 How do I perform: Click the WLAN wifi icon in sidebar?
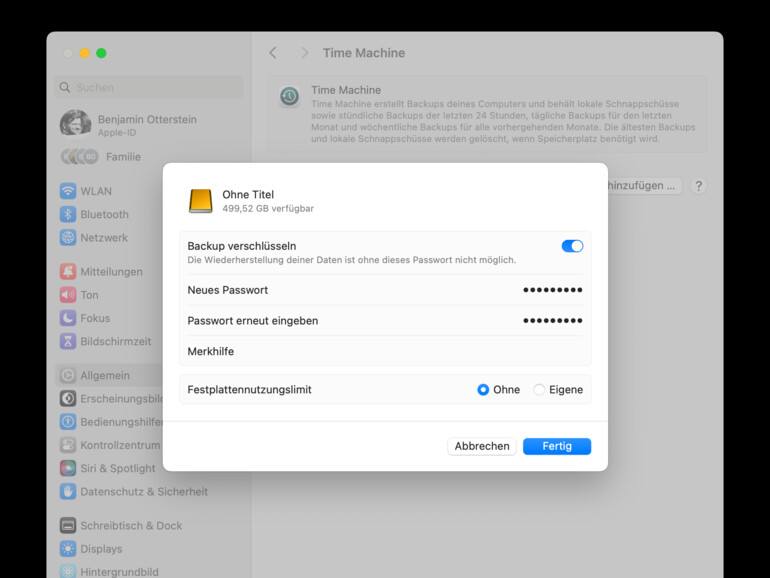68,191
